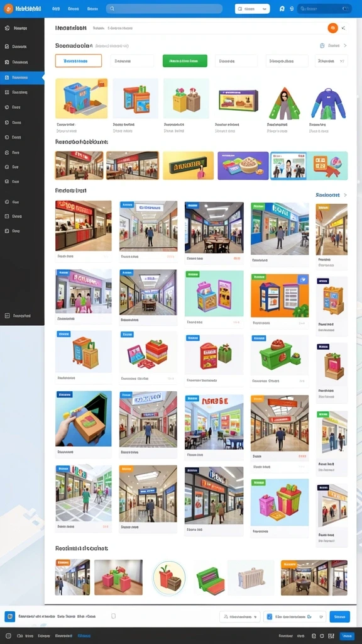This screenshot has height=644, width=362.
Task: Open the white dropdown box in the top header
Action: pos(253,9)
